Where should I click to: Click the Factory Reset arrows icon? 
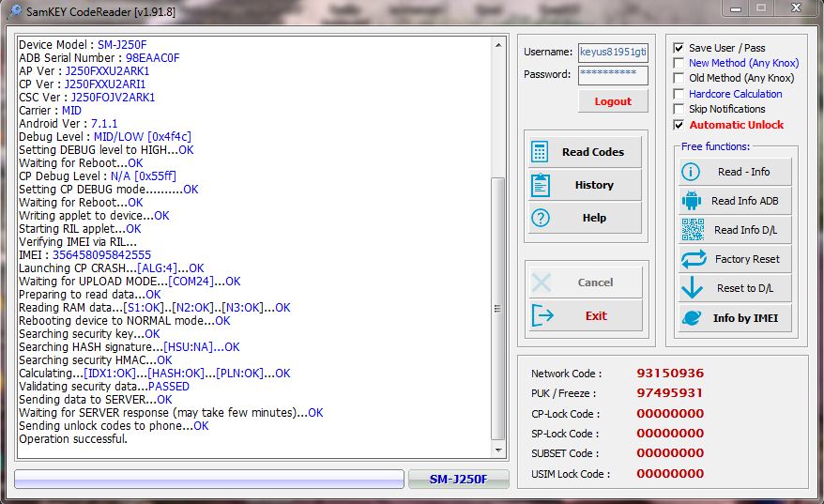(x=694, y=259)
